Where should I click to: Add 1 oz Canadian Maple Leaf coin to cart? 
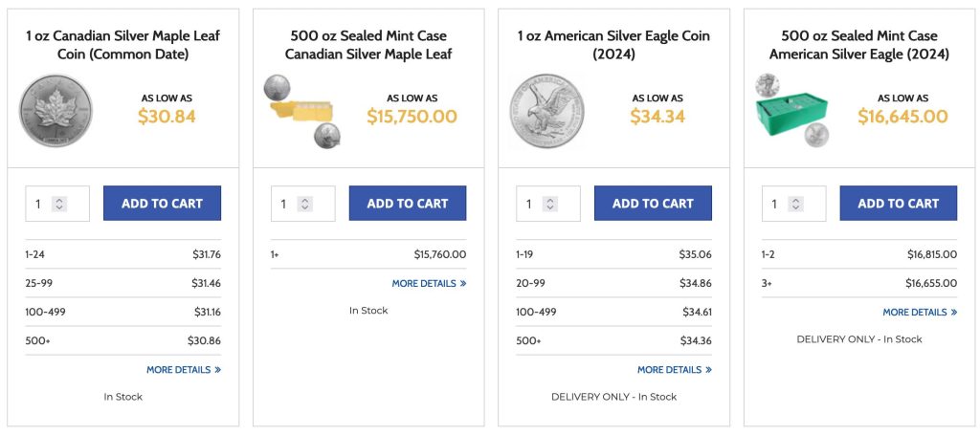pyautogui.click(x=162, y=204)
